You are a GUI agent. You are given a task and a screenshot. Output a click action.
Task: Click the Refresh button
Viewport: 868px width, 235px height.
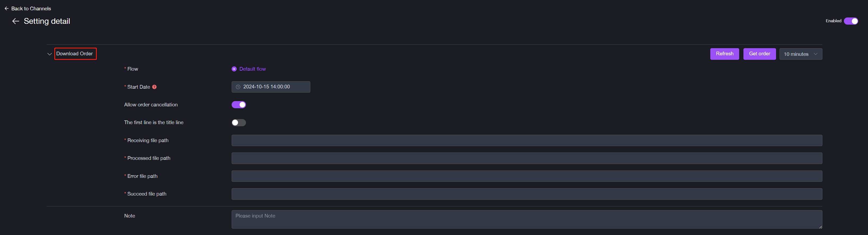point(724,53)
